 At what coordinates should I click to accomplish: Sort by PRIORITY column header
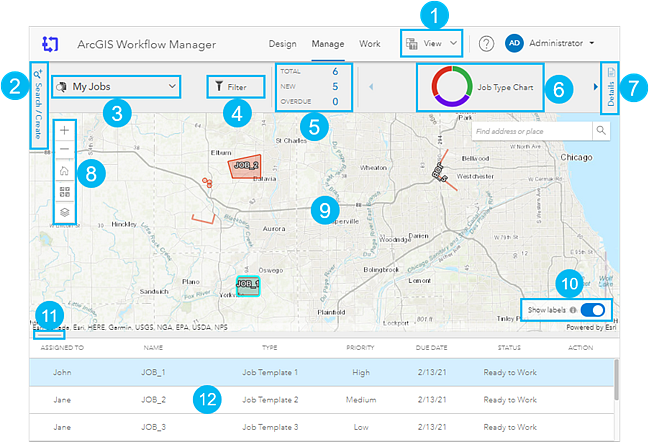click(360, 348)
